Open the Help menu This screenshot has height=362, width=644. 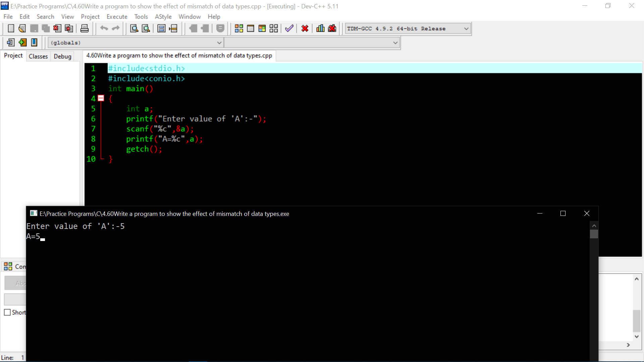tap(214, 17)
